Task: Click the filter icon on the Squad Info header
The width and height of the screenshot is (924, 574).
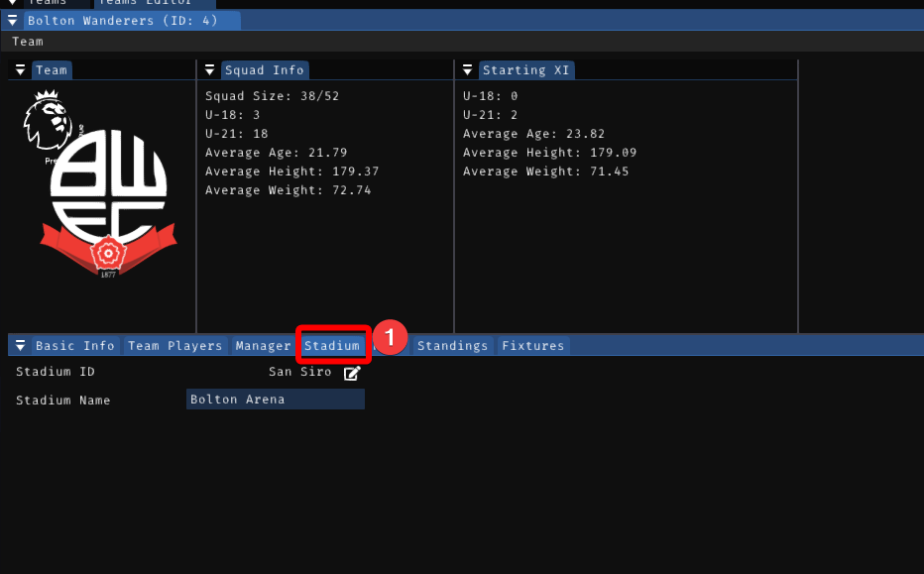Action: point(210,69)
